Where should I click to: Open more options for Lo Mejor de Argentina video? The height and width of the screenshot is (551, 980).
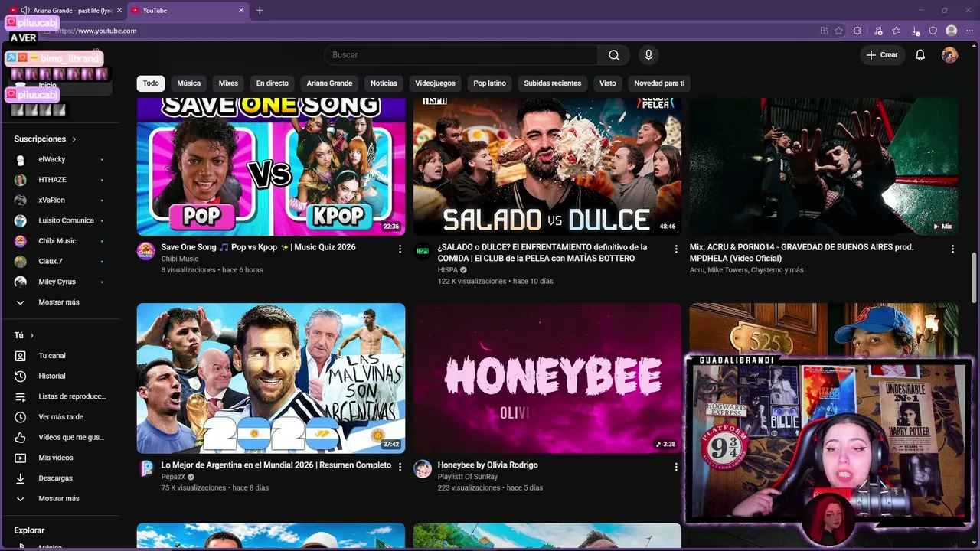tap(400, 466)
